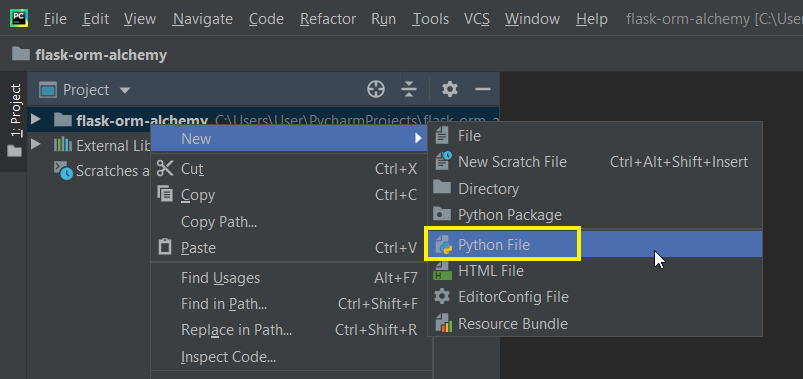Hide the Project panel with minus icon
This screenshot has width=803, height=379.
[483, 90]
